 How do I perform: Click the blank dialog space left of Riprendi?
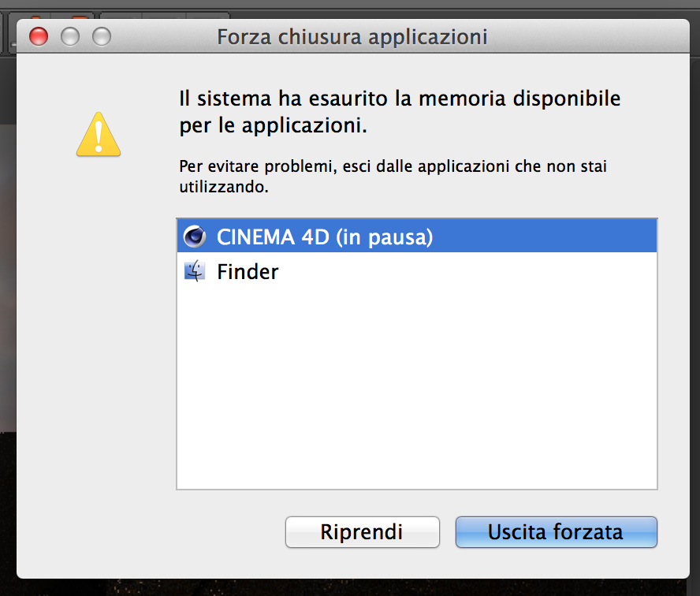coord(158,531)
